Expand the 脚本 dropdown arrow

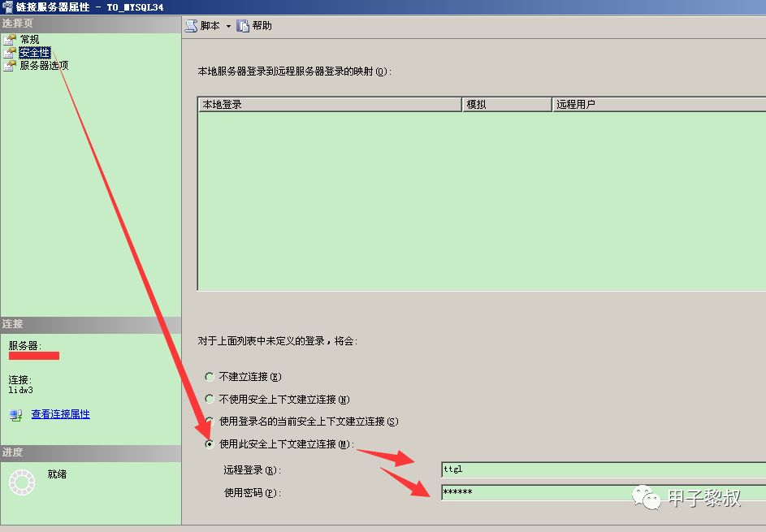coord(228,26)
